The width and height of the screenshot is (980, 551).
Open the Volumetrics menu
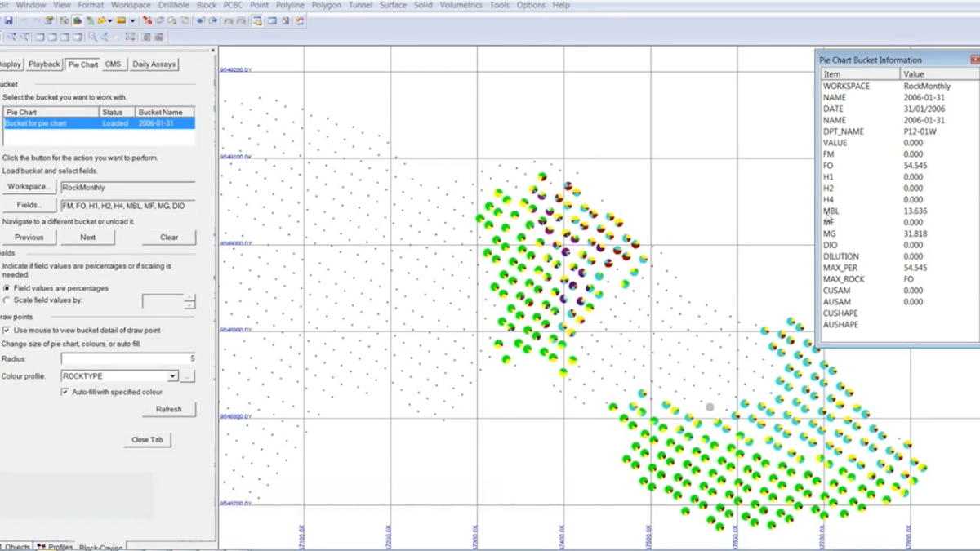461,5
